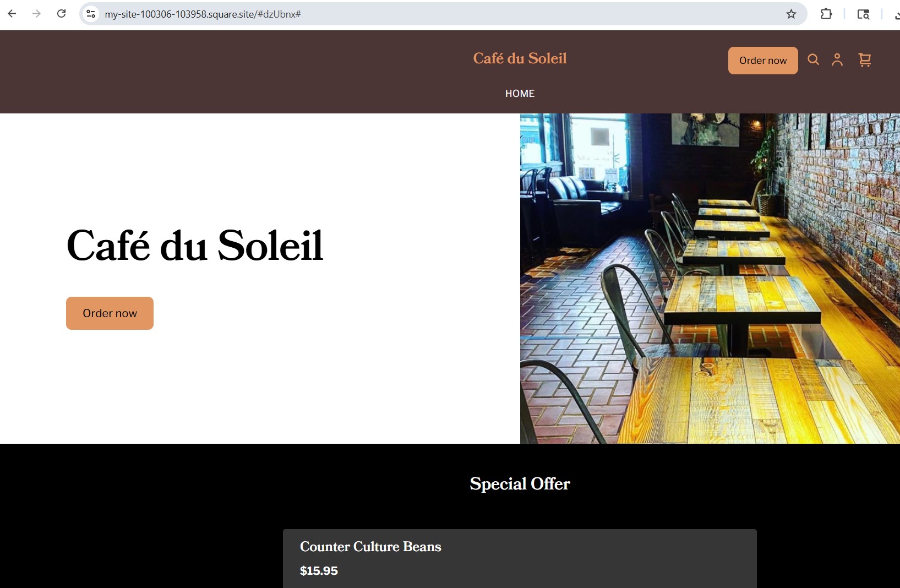Click the Special Offer section heading
Image resolution: width=900 pixels, height=588 pixels.
[520, 483]
